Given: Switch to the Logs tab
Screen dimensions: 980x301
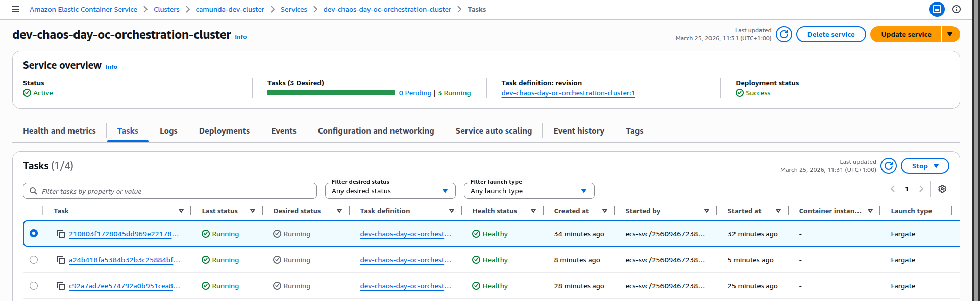Looking at the screenshot, I should (168, 131).
